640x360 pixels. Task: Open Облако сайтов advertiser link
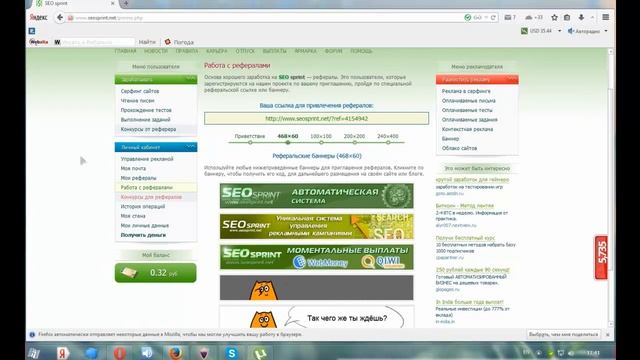pyautogui.click(x=459, y=148)
